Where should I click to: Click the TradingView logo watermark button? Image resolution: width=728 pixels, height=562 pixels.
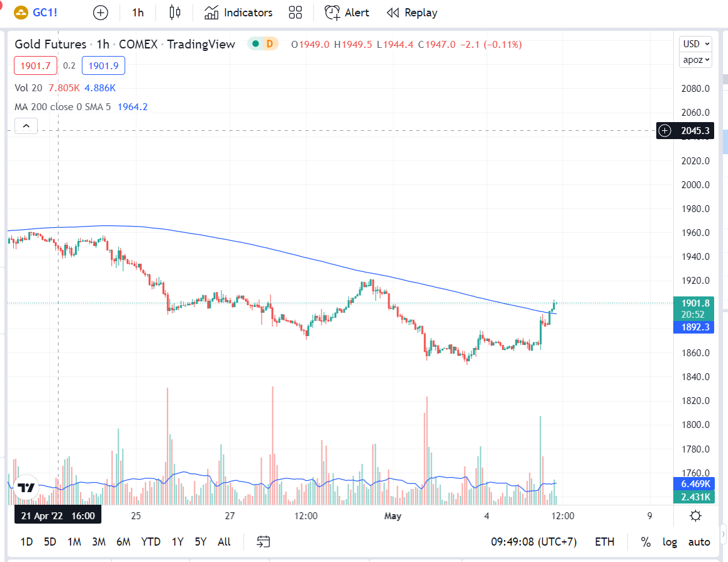click(x=26, y=487)
